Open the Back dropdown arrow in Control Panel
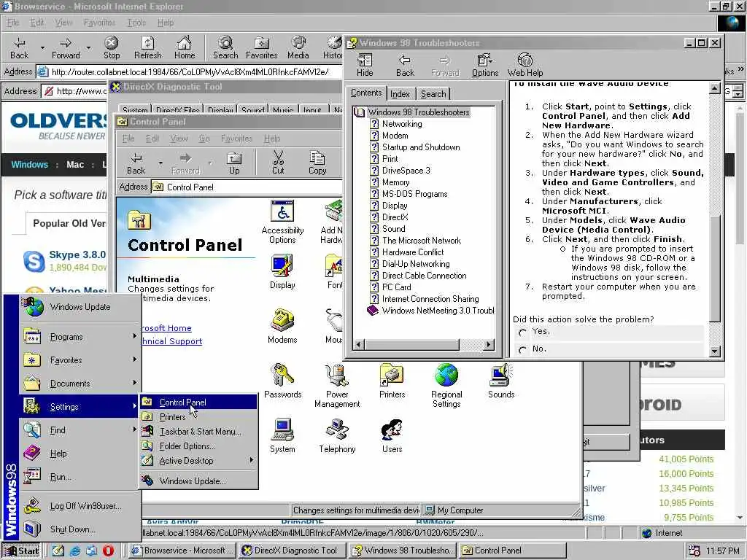This screenshot has height=560, width=747. pyautogui.click(x=160, y=163)
